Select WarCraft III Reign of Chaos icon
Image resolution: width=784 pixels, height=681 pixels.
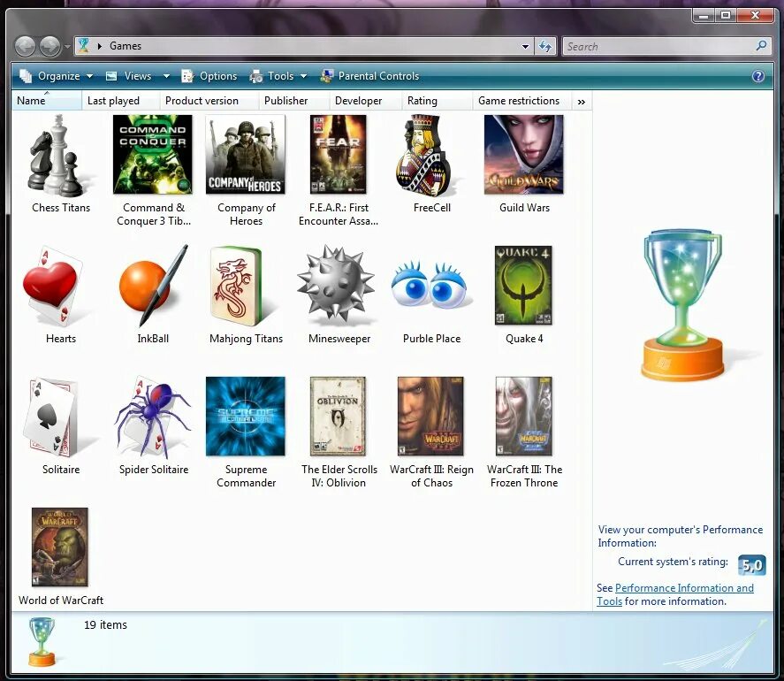[430, 417]
